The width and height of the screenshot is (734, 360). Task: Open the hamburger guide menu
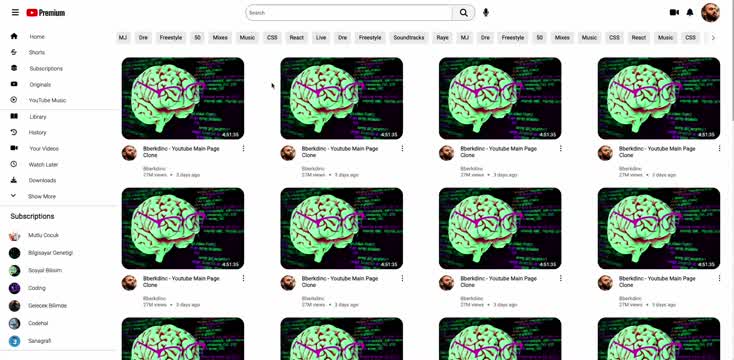coord(15,13)
